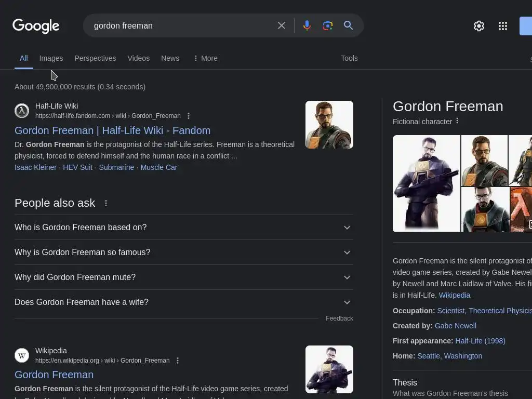532x399 pixels.
Task: Follow the Submarine sitelink
Action: [116, 167]
